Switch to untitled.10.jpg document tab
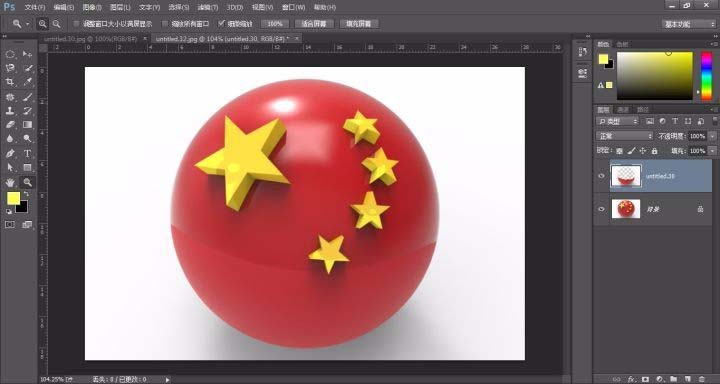This screenshot has height=384, width=720. pyautogui.click(x=90, y=39)
